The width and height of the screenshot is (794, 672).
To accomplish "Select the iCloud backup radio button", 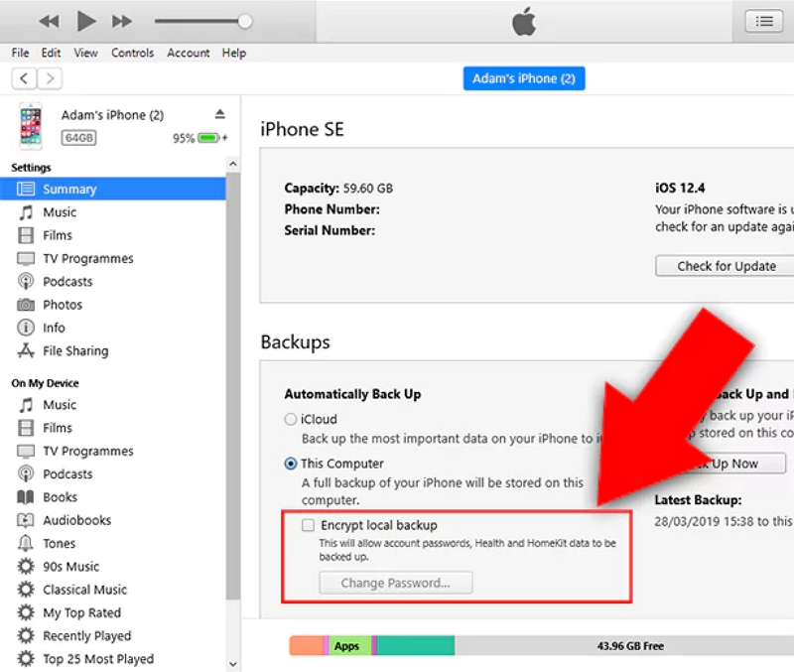I will tap(290, 419).
